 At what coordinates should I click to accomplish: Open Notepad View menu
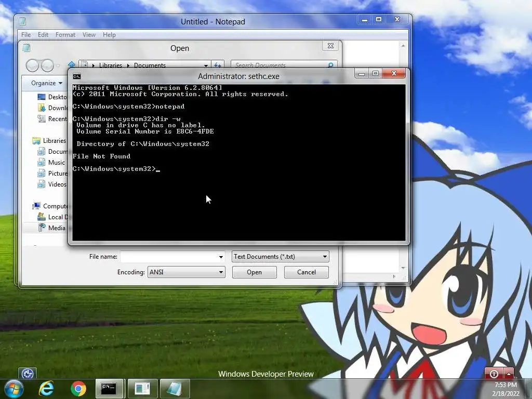pos(89,35)
